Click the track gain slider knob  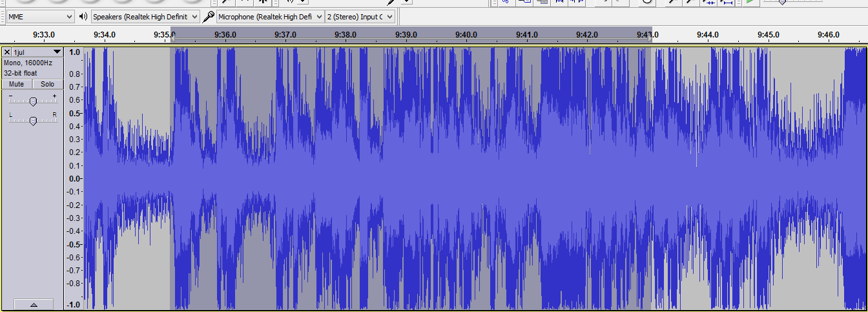coord(33,101)
